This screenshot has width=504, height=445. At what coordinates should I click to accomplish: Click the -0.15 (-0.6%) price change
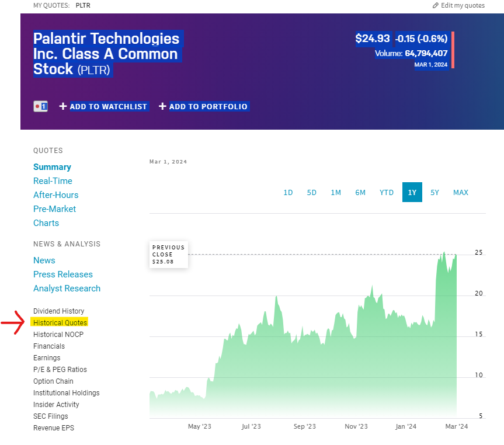422,39
